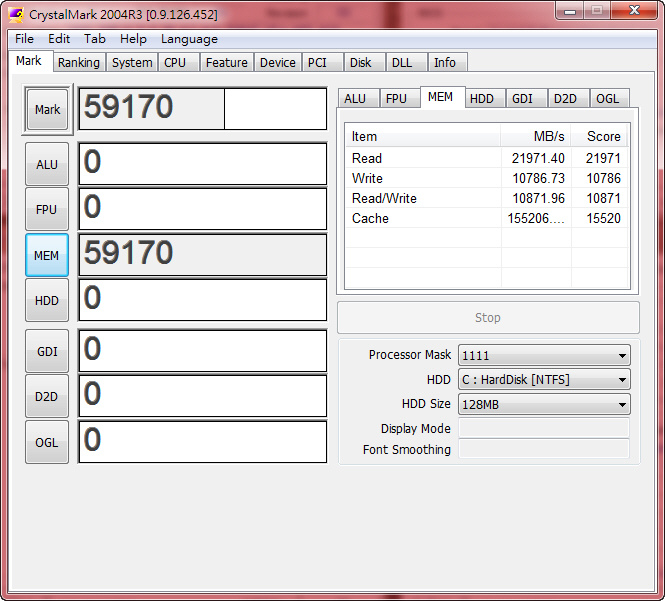665x601 pixels.
Task: Click the 10786.73 MB/s value
Action: coord(538,178)
